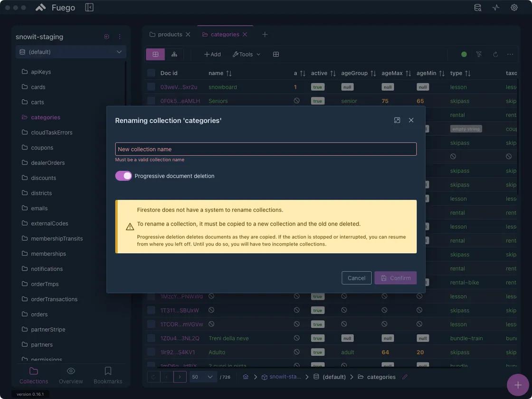Click the pencil edit icon after categories breadcrumb
The width and height of the screenshot is (532, 399).
tap(404, 377)
